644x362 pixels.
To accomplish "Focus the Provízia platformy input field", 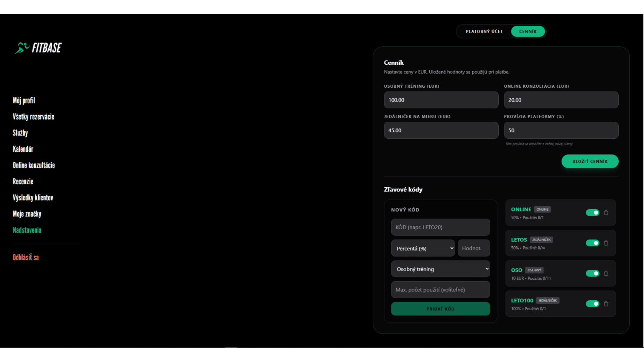I will (x=561, y=130).
